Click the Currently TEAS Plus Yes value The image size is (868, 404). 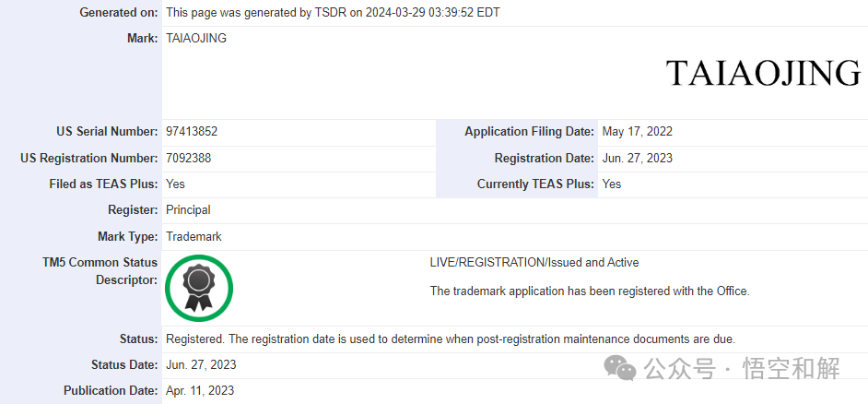[612, 184]
